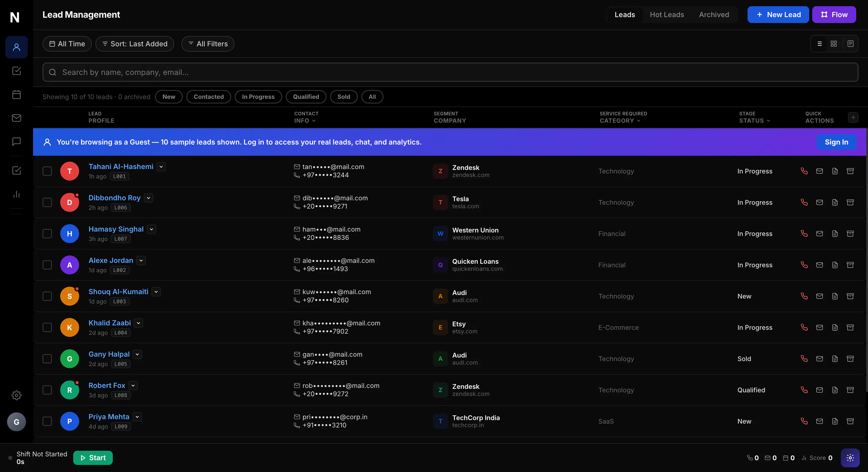The image size is (868, 472).
Task: Open Khalid Zaabi's lead profile link
Action: (110, 323)
